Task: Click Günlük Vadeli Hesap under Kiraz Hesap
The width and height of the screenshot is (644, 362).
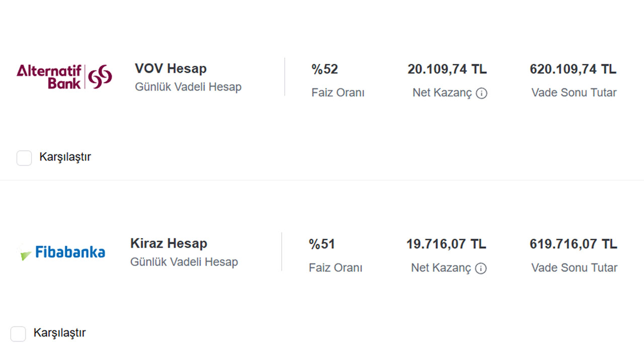Action: tap(184, 262)
